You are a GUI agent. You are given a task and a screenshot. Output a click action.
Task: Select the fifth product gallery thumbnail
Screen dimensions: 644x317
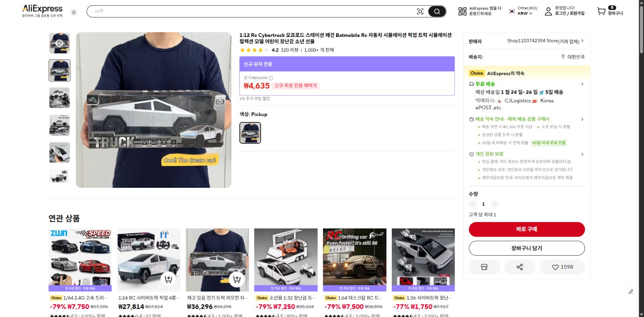tap(59, 152)
